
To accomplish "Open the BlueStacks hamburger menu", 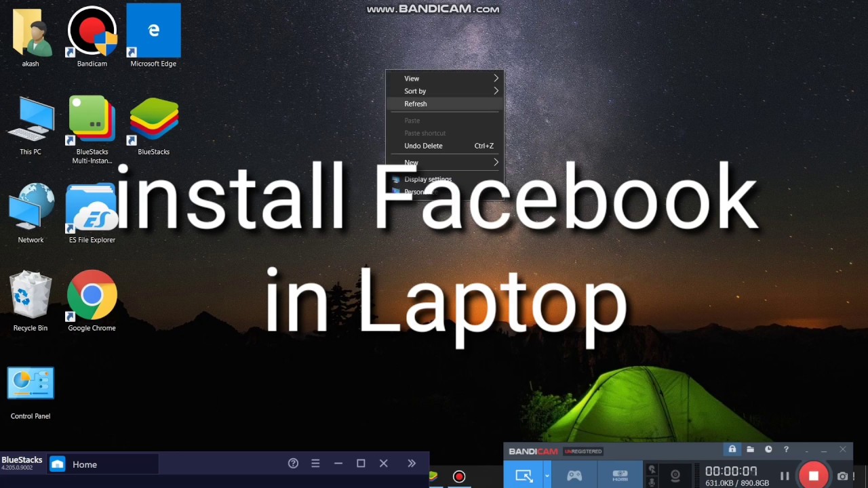I will coord(315,464).
